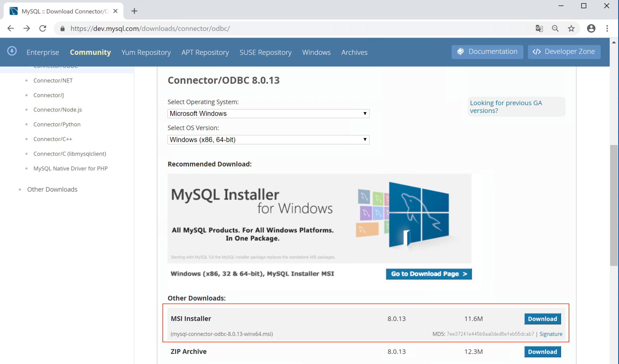Click the page vertical scrollbar thumb
Image resolution: width=619 pixels, height=364 pixels.
click(614, 205)
